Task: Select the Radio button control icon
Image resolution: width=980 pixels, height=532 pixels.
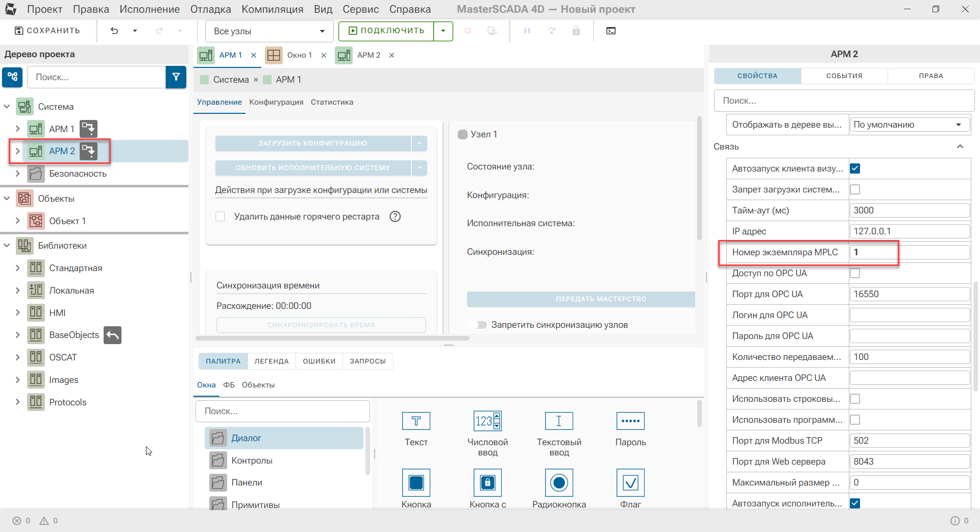Action: tap(559, 482)
